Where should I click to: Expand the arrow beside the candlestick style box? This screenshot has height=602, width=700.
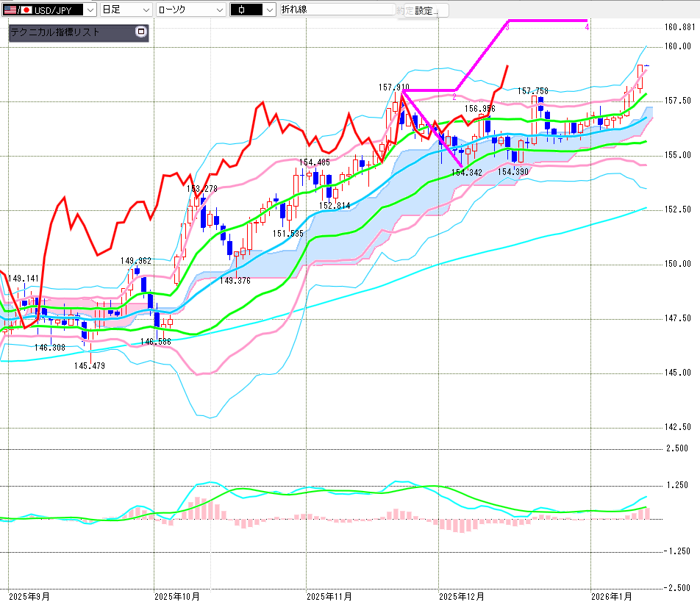click(268, 10)
